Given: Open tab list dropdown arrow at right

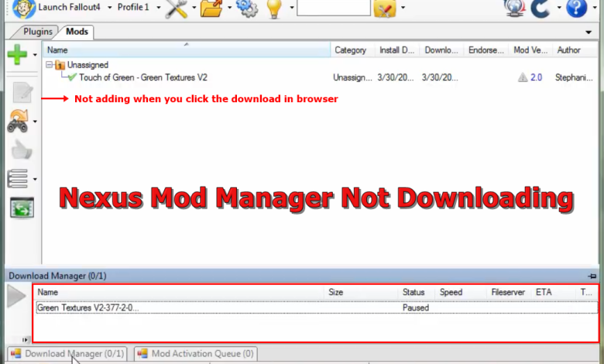Looking at the screenshot, I should pyautogui.click(x=589, y=33).
